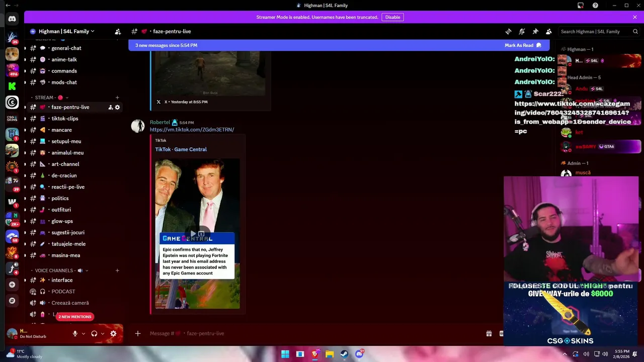Screen dimensions: 644x362
Task: Toggle the member list icon
Action: 548,31
